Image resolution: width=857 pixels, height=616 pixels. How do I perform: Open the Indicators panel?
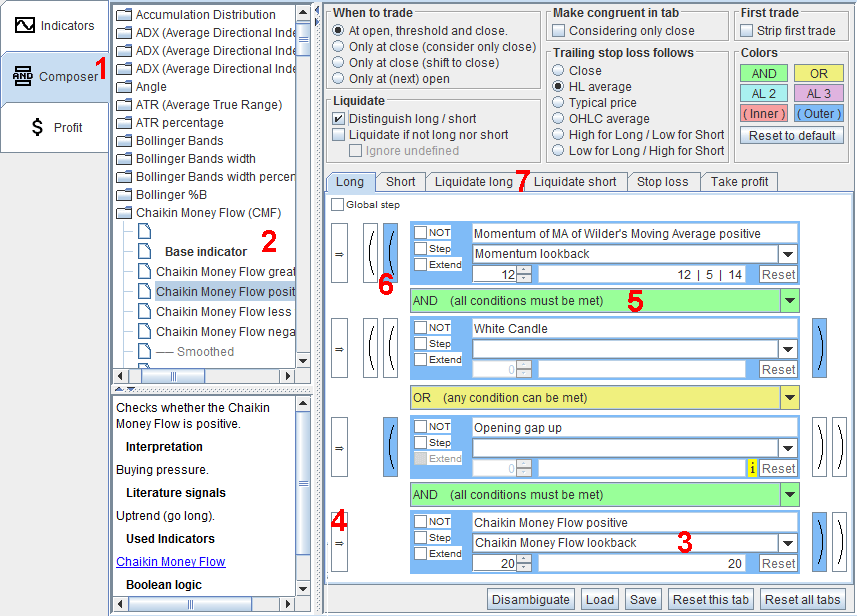[x=54, y=26]
